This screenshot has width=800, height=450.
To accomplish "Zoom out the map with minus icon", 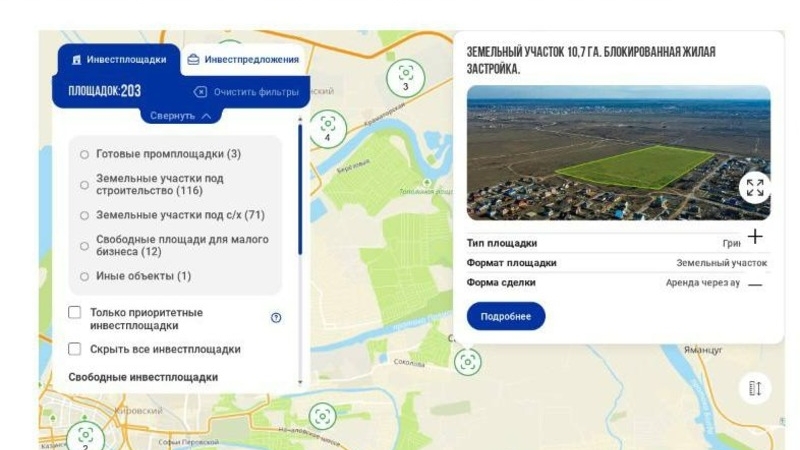I will 755,285.
